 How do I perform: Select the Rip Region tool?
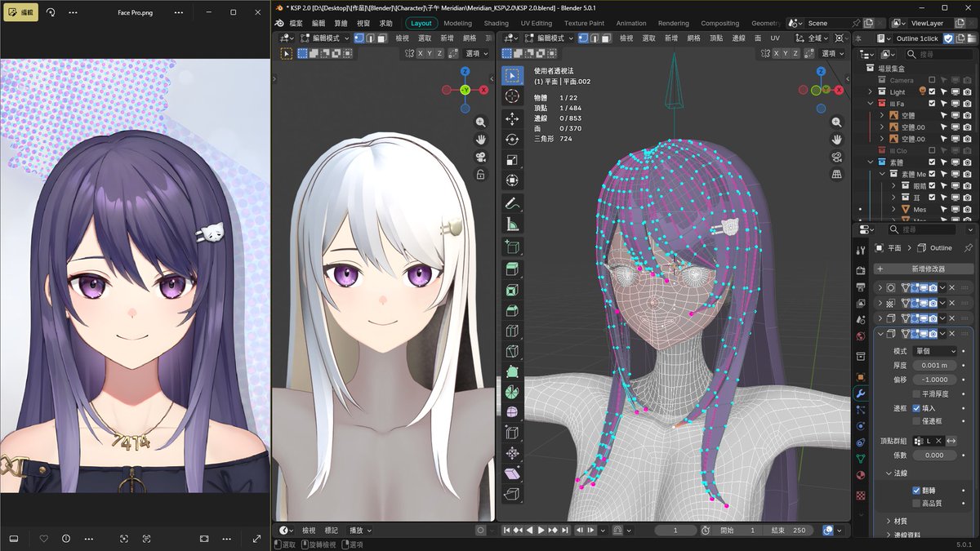[x=512, y=494]
